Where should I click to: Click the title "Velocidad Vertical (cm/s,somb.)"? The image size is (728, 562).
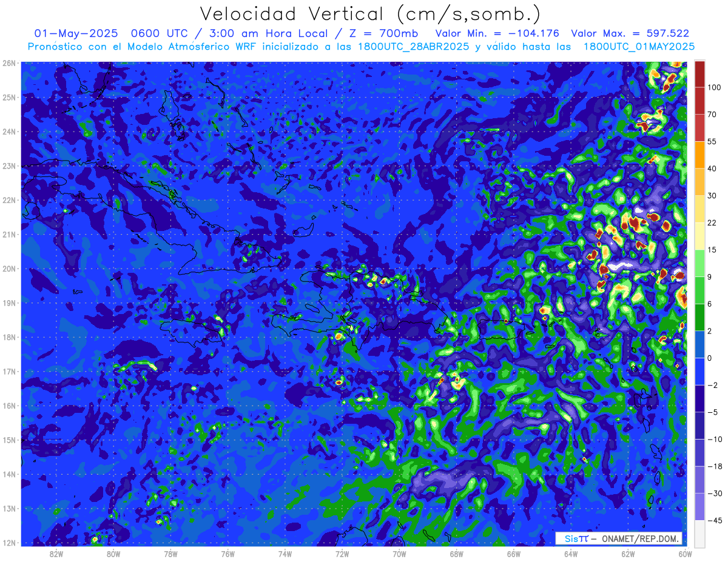(x=370, y=14)
